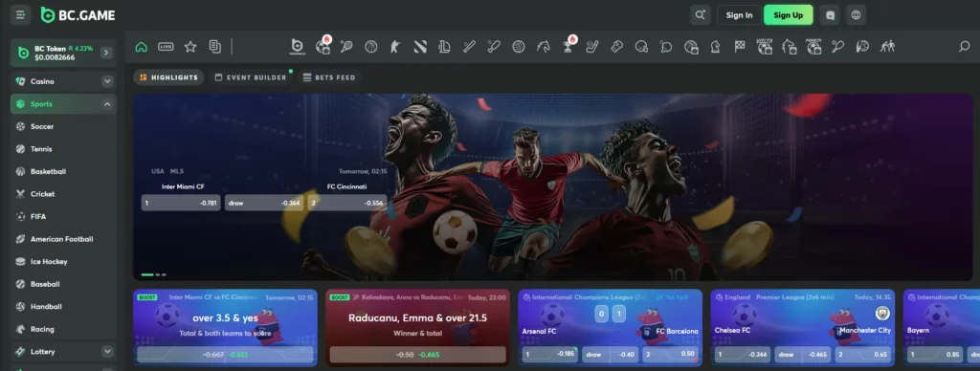Open the chat icon right of Sign Up
980x371 pixels.
pos(830,15)
